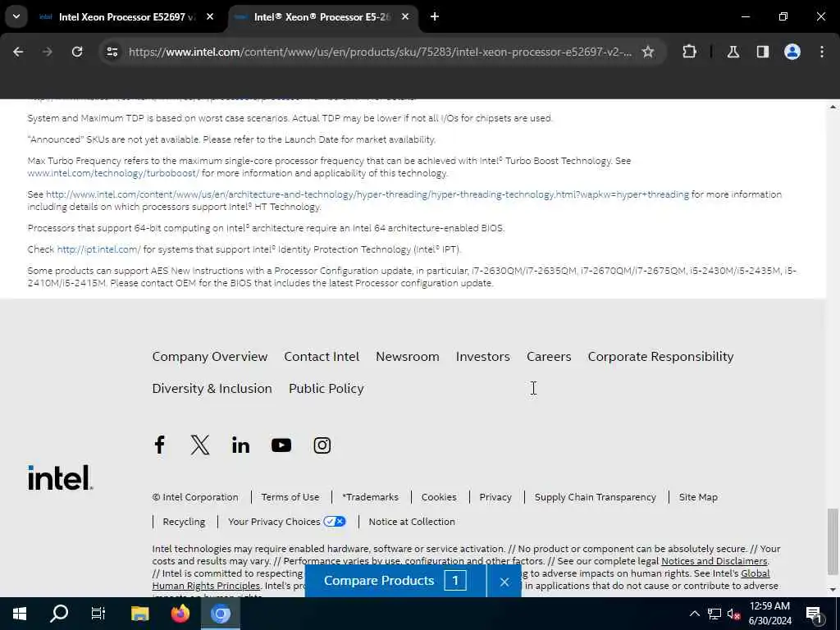840x630 pixels.
Task: Open Terms of Use link
Action: pos(290,497)
